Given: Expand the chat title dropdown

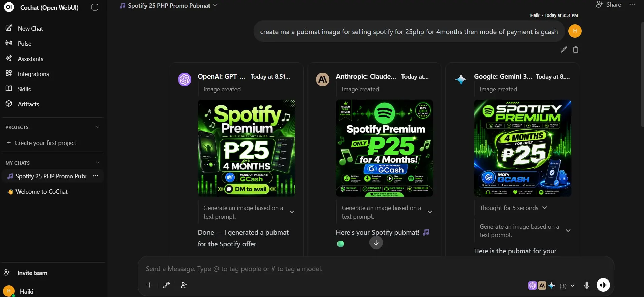Looking at the screenshot, I should click(215, 5).
